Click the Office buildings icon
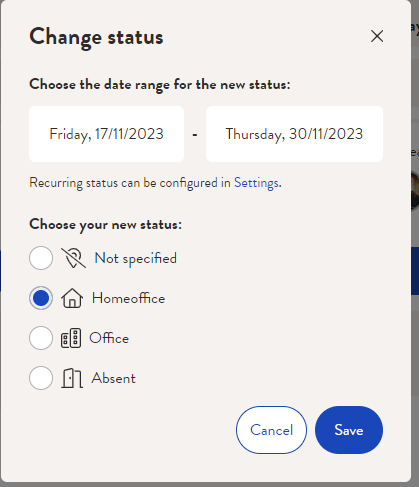This screenshot has width=419, height=487. pyautogui.click(x=71, y=338)
